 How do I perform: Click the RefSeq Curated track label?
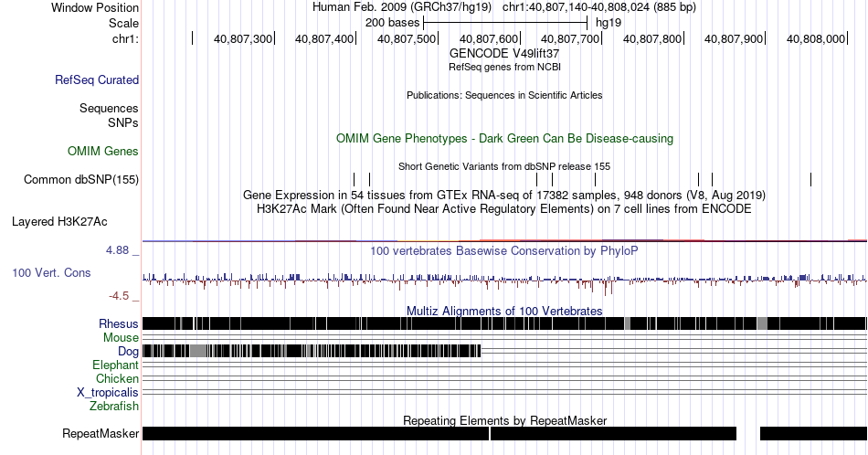(97, 79)
